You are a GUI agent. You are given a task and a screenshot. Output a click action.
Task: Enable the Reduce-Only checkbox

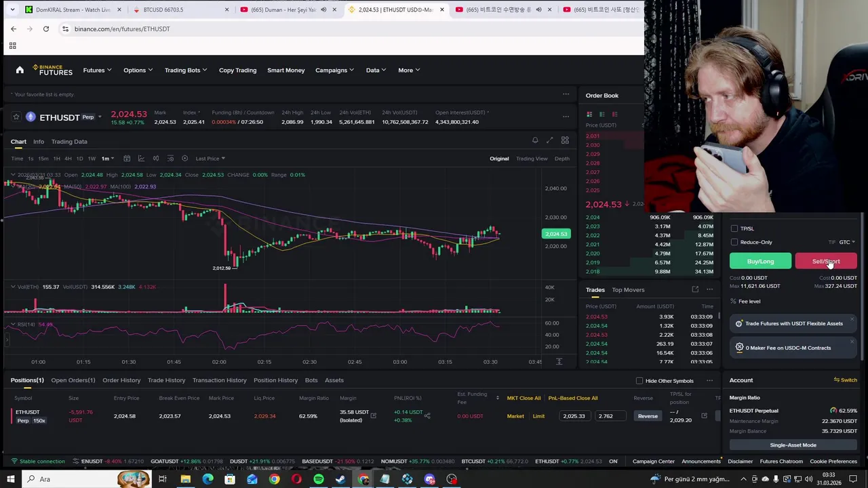pyautogui.click(x=734, y=242)
